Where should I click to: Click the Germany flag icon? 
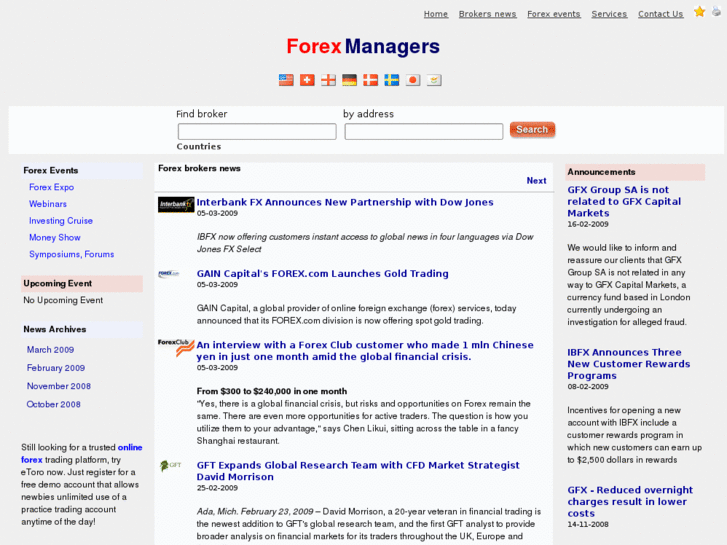pos(349,80)
